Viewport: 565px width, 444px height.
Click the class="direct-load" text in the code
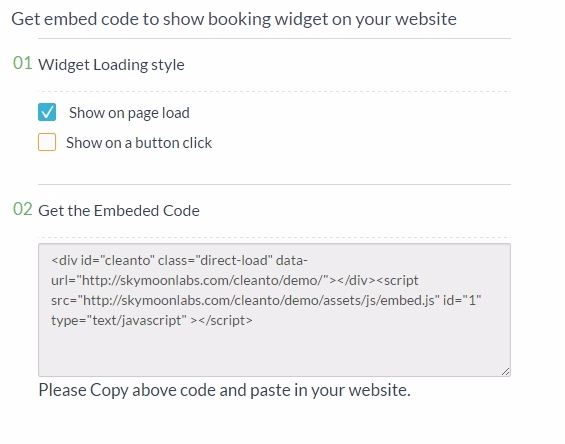(215, 260)
